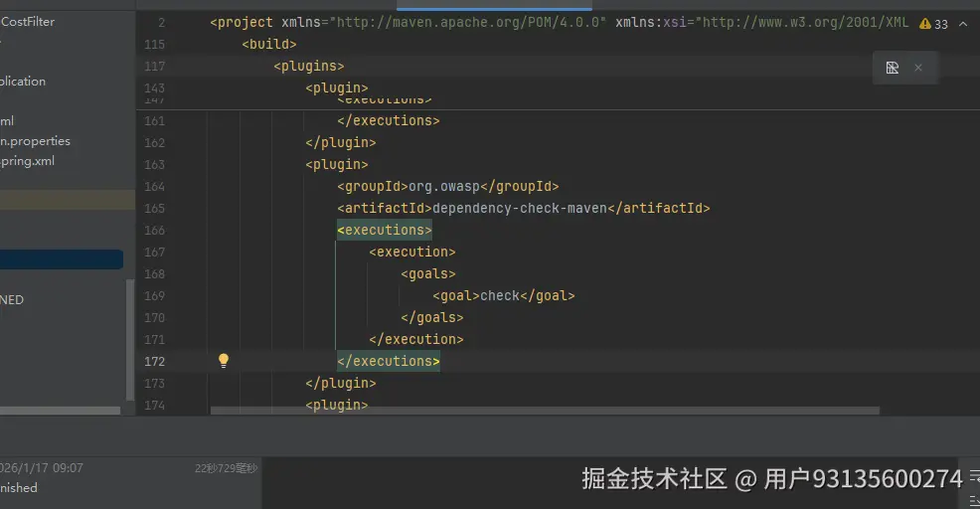Jump to the sticky <build> line 115
This screenshot has width=980, height=509.
tap(268, 45)
